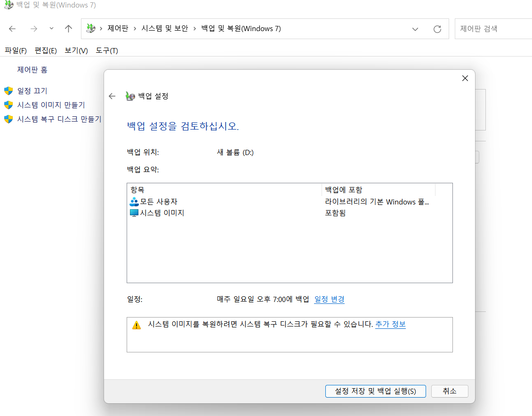Open the 보기(V) menu
The width and height of the screenshot is (532, 416).
(75, 50)
